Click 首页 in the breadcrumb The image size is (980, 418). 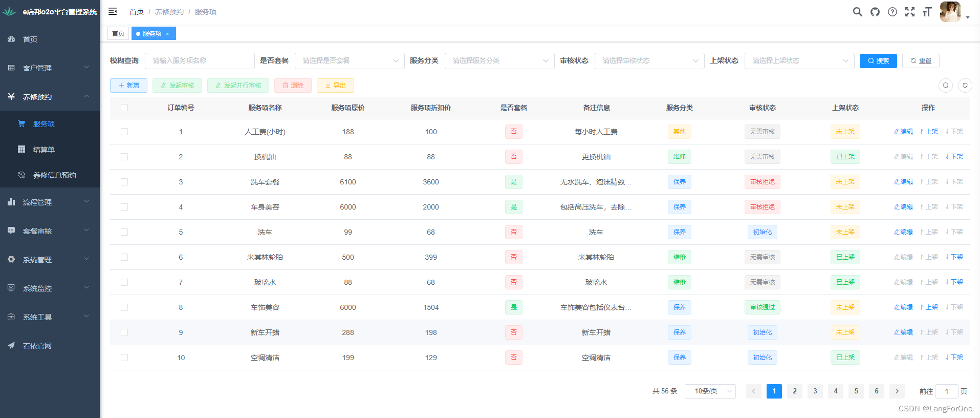[x=137, y=12]
